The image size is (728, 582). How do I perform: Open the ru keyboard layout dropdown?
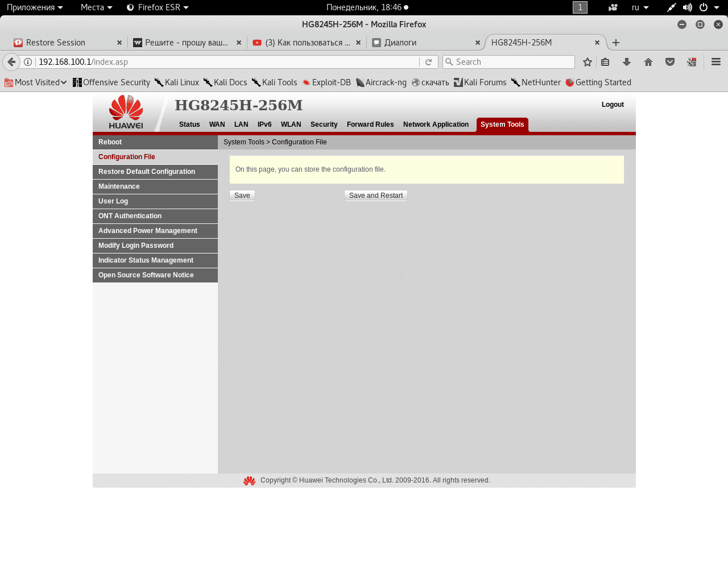click(640, 7)
